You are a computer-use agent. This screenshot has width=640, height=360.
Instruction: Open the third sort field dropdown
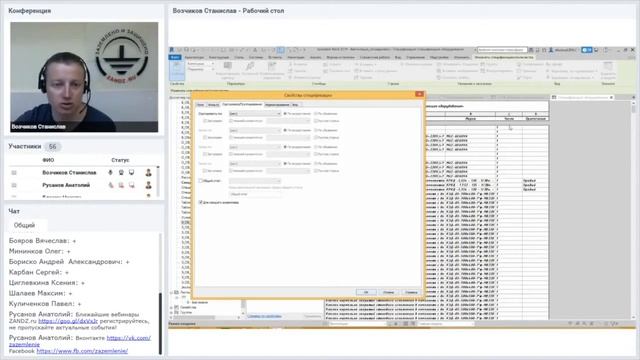tap(255, 147)
